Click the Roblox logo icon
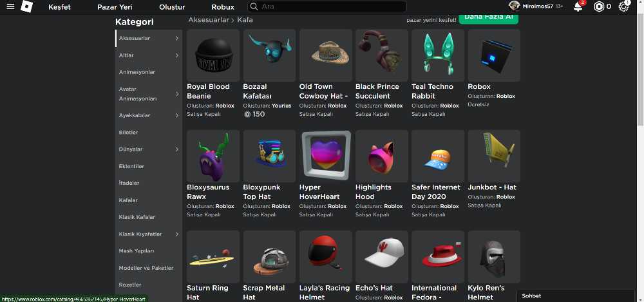The width and height of the screenshot is (644, 302). [26, 6]
